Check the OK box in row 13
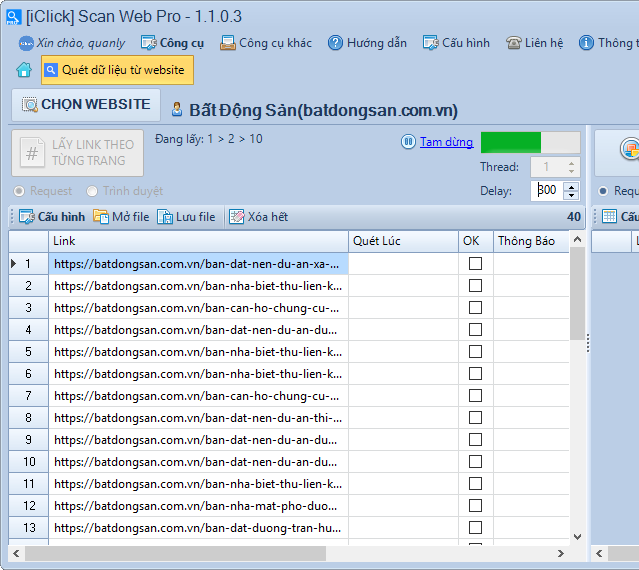Screen dimensions: 639x570 tap(475, 528)
